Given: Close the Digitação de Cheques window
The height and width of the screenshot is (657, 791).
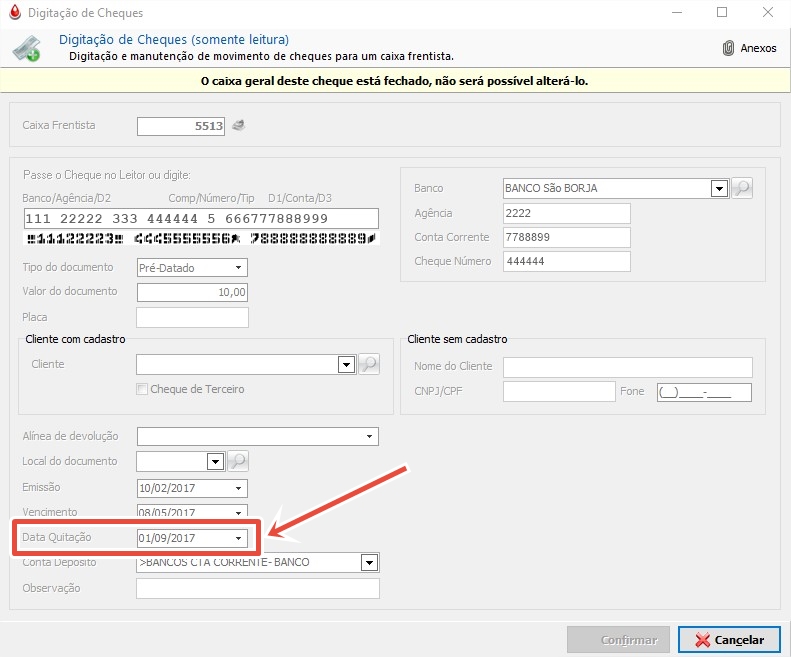Looking at the screenshot, I should tap(768, 13).
